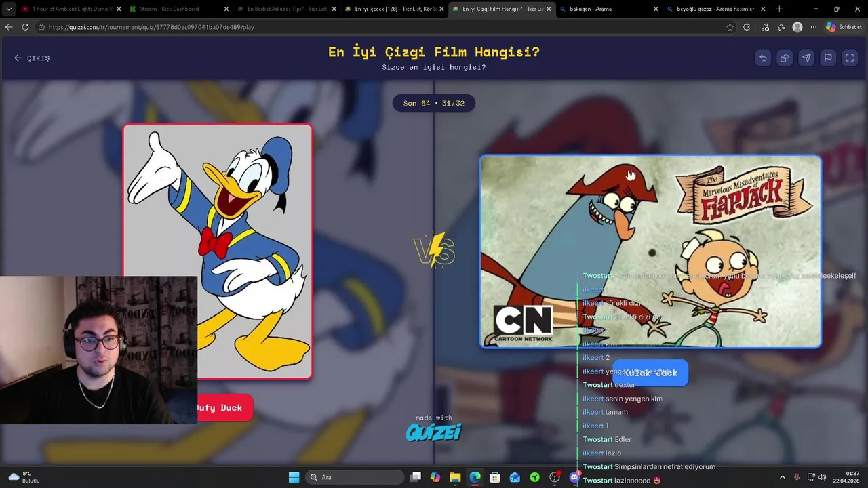This screenshot has height=488, width=868.
Task: Open the tab list dropdown arrow
Action: [9, 9]
